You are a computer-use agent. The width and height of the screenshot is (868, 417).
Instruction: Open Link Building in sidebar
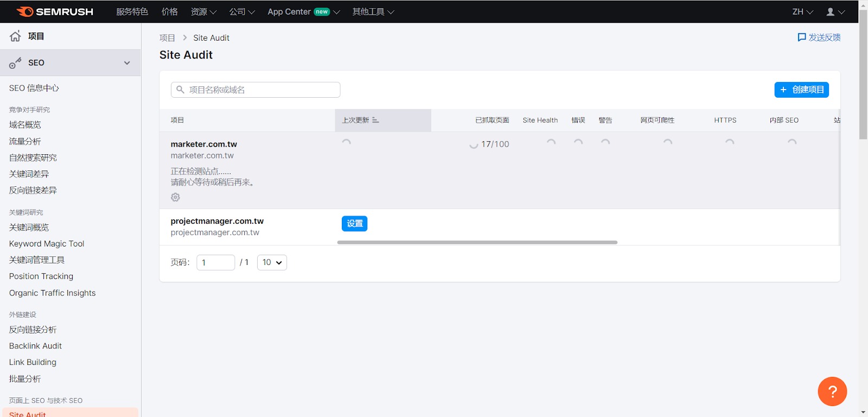coord(33,362)
